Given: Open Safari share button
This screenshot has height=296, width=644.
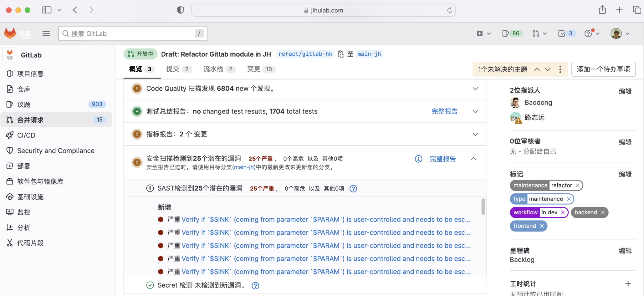Looking at the screenshot, I should click(602, 10).
